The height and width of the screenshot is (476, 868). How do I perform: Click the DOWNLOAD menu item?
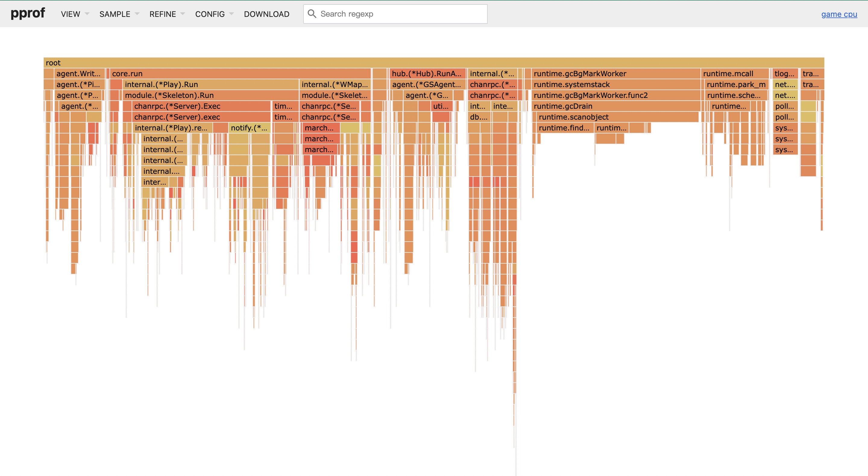266,14
